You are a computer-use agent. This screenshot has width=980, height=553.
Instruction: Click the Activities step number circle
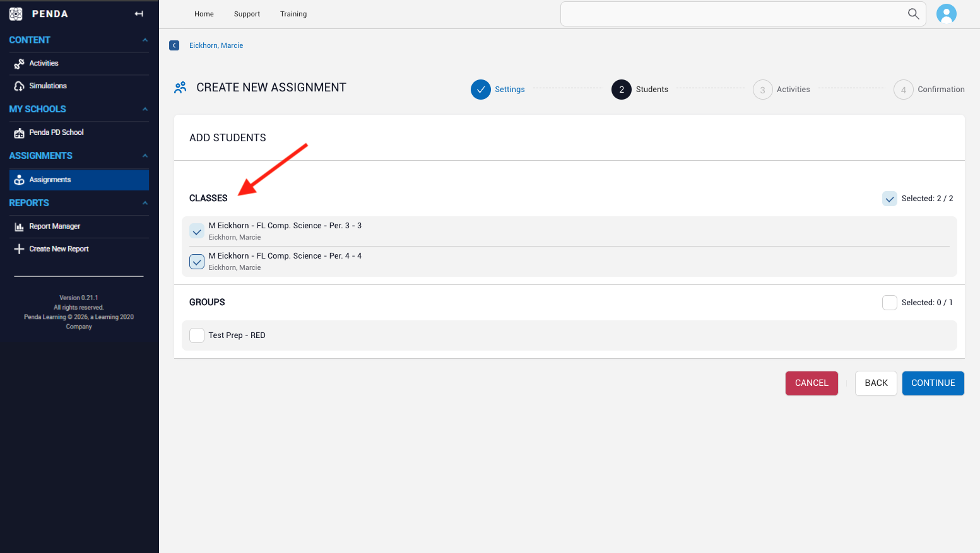click(762, 90)
